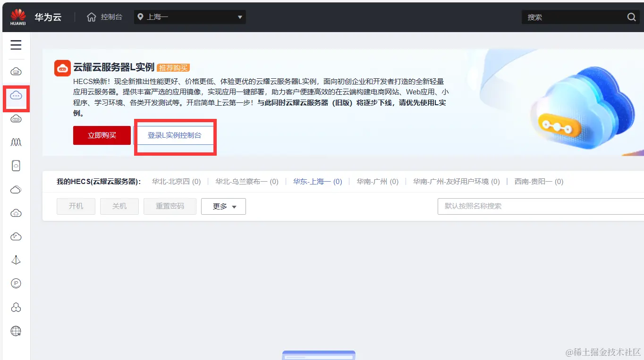Image resolution: width=644 pixels, height=360 pixels.
Task: Focus the 默认按照名称搜索 server search box
Action: point(541,206)
